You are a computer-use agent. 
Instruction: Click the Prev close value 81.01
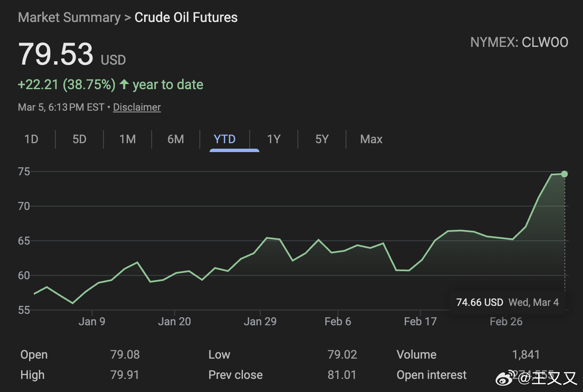tap(342, 375)
